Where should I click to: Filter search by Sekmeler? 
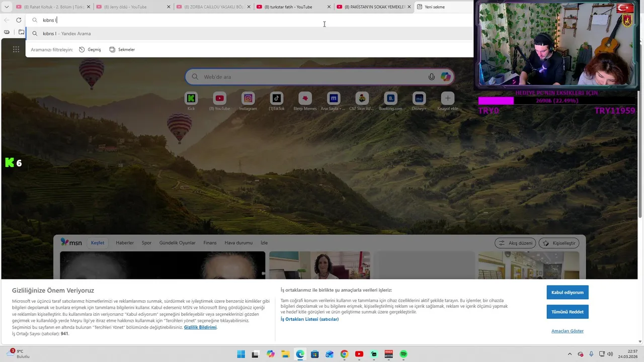click(x=122, y=50)
